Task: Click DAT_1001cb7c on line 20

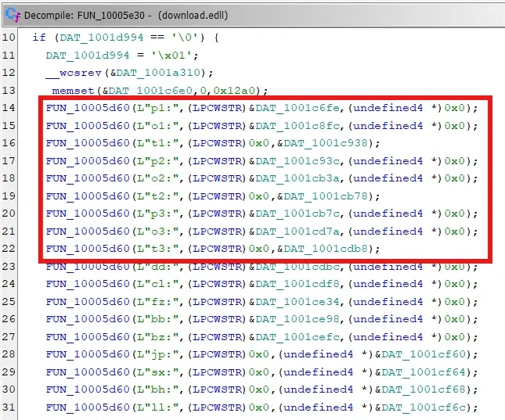Action: (x=298, y=214)
